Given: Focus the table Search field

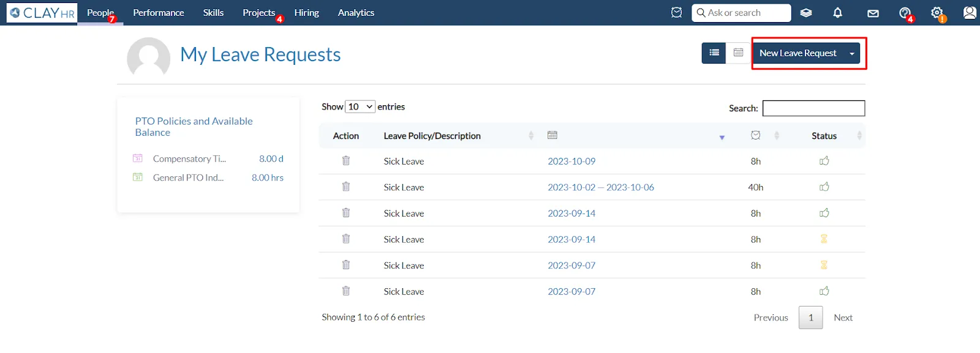Looking at the screenshot, I should (x=814, y=108).
